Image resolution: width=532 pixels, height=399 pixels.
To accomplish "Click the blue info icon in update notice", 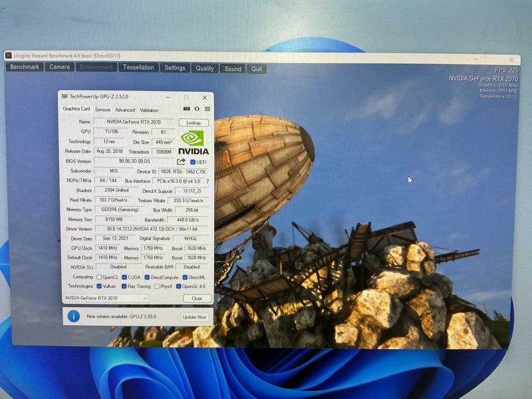I will coord(74,317).
